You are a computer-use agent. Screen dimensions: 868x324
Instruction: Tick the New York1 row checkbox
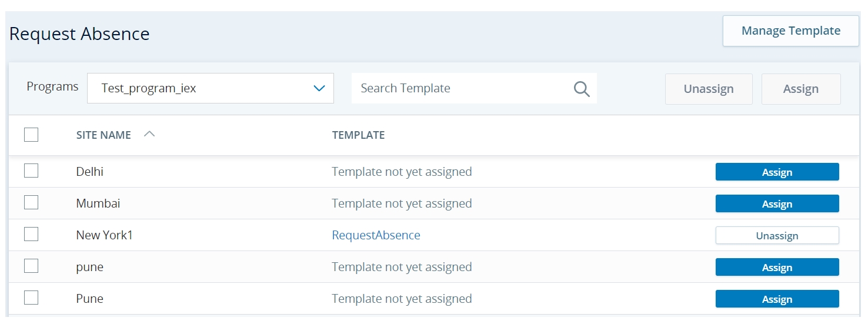click(31, 235)
